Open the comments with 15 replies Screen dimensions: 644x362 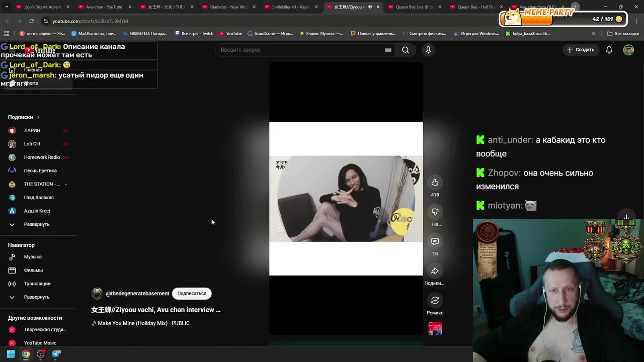pos(435,241)
